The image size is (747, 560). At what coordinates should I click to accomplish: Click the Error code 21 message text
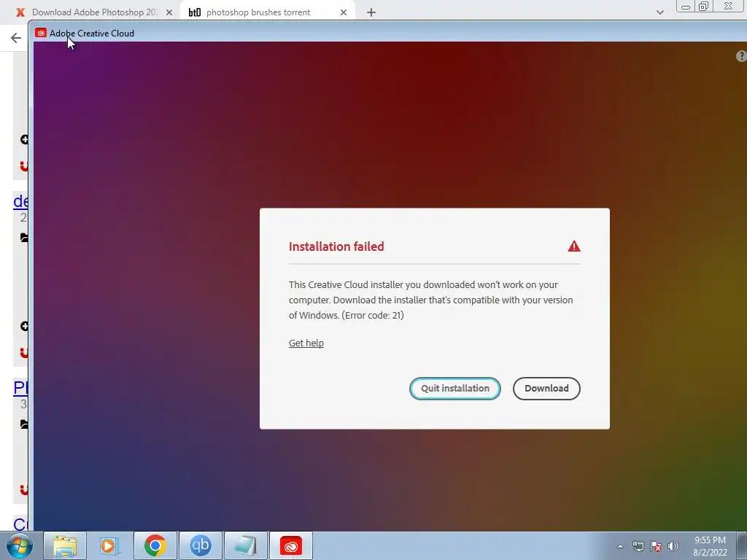(373, 315)
